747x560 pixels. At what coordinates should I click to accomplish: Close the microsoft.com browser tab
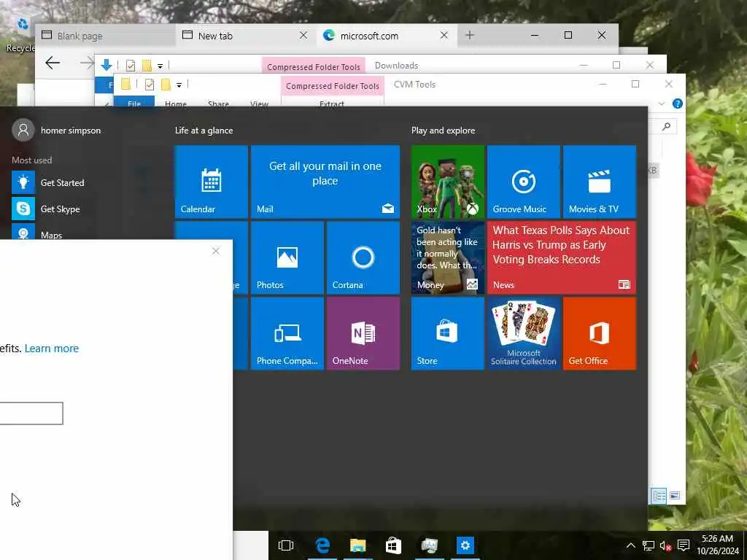coord(444,35)
